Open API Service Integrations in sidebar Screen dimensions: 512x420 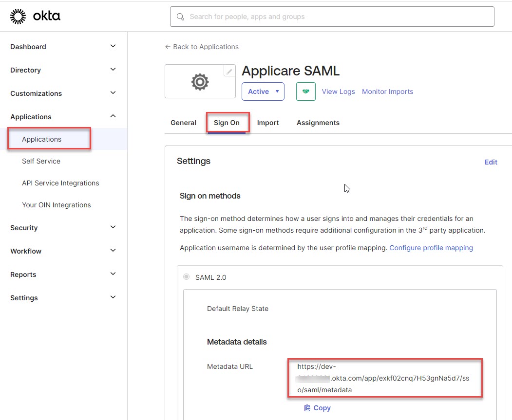60,183
